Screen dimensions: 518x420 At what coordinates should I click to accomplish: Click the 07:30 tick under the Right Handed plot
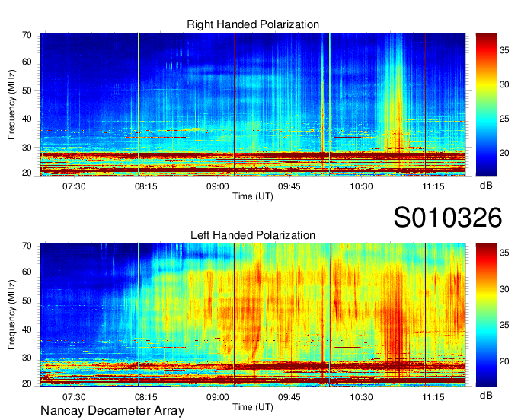tap(74, 186)
